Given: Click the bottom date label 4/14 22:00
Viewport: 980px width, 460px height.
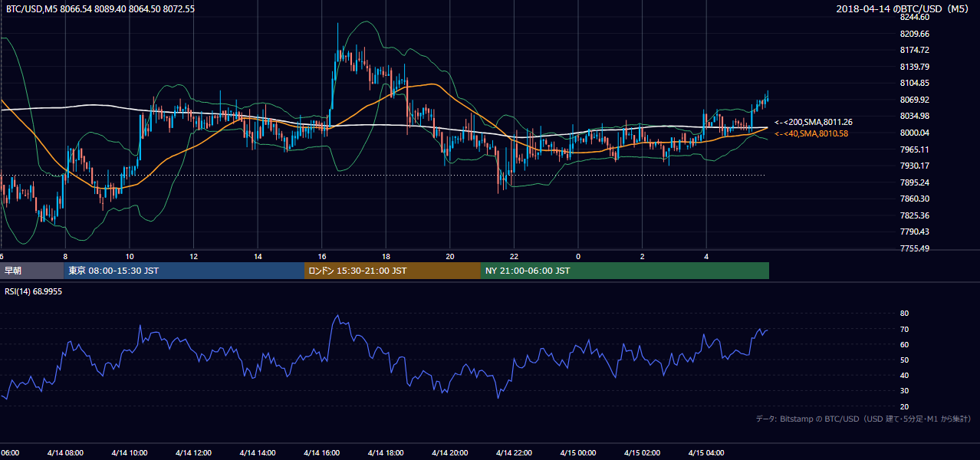Looking at the screenshot, I should [514, 453].
